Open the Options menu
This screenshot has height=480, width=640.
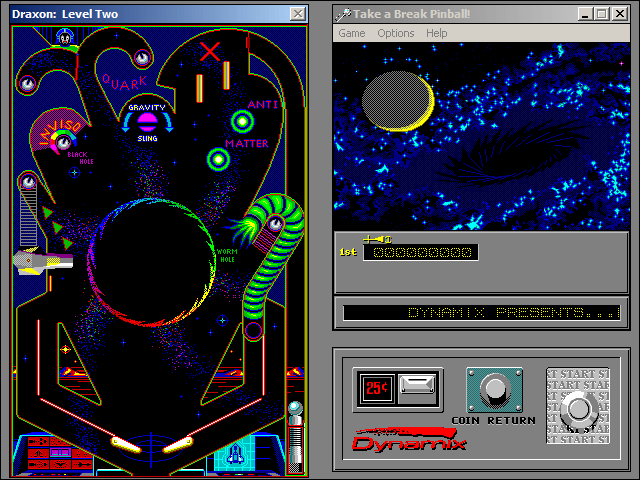[x=395, y=33]
